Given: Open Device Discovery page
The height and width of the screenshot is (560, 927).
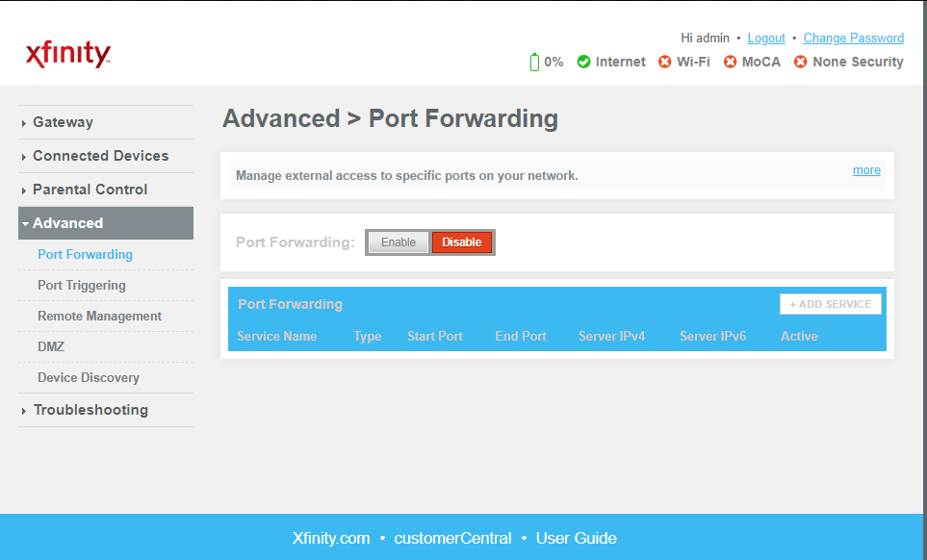Looking at the screenshot, I should 89,377.
